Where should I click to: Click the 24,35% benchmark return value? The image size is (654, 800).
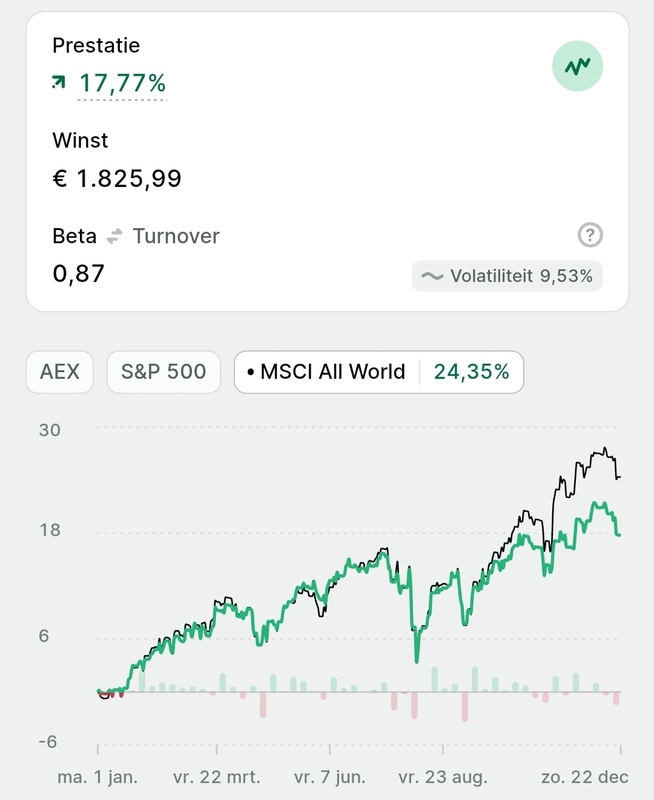(x=471, y=372)
